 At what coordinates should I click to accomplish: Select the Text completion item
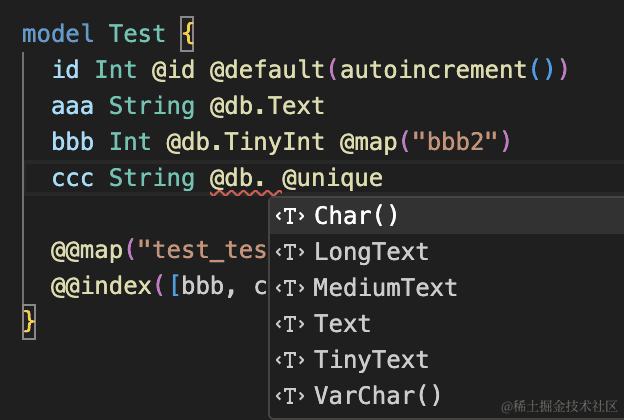coord(342,324)
